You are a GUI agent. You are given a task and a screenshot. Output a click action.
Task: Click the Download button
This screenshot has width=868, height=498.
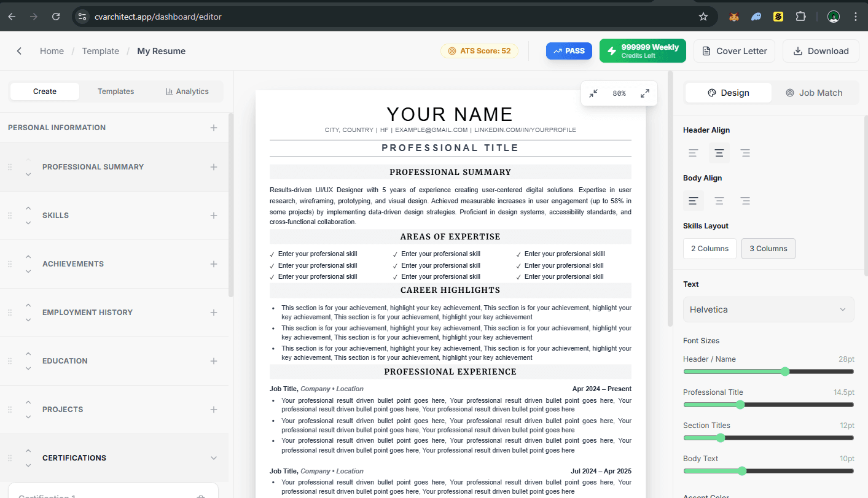(821, 50)
